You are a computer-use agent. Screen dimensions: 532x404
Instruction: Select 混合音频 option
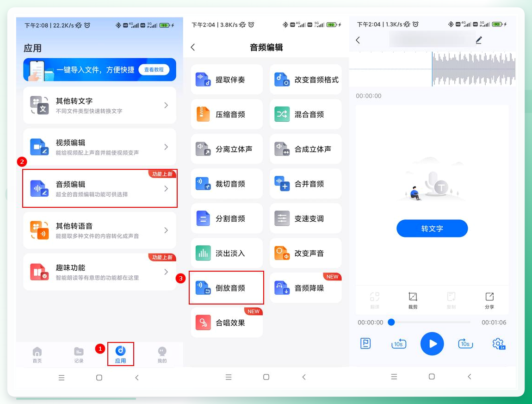(306, 114)
